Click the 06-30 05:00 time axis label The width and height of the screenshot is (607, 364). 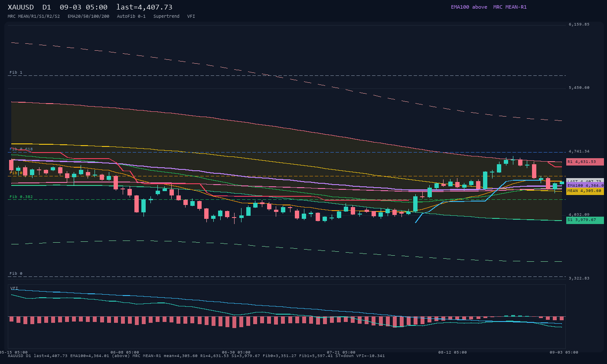point(236,352)
